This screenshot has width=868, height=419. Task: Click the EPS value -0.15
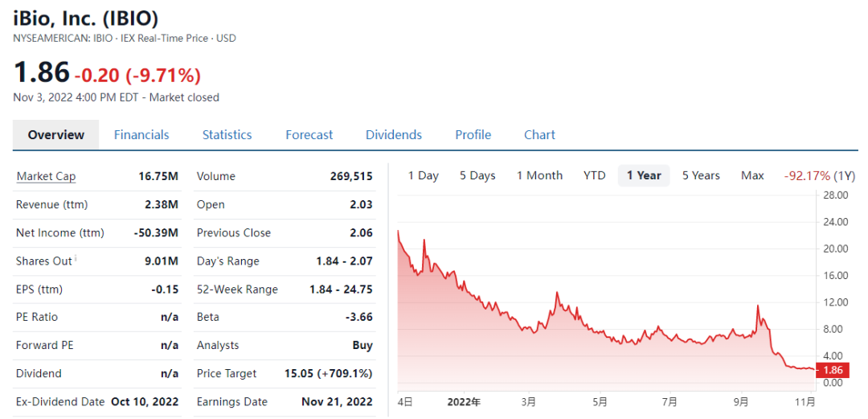point(165,290)
